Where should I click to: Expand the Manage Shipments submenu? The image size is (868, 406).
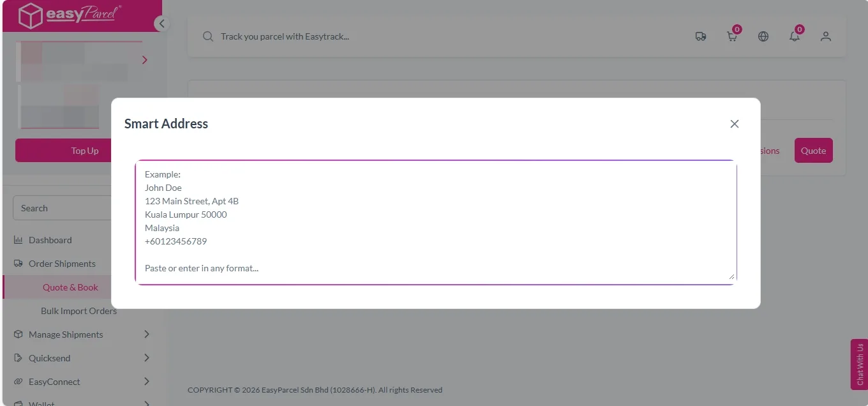[x=147, y=335]
